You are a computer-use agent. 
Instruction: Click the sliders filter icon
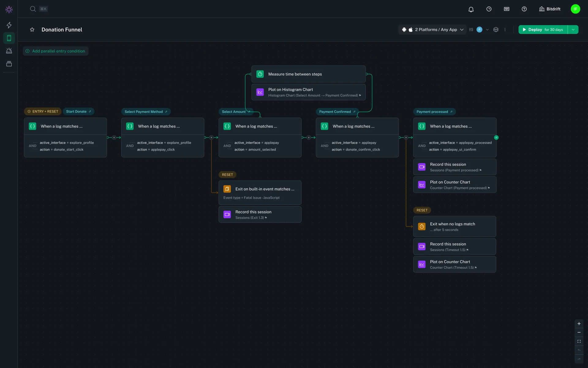[471, 30]
